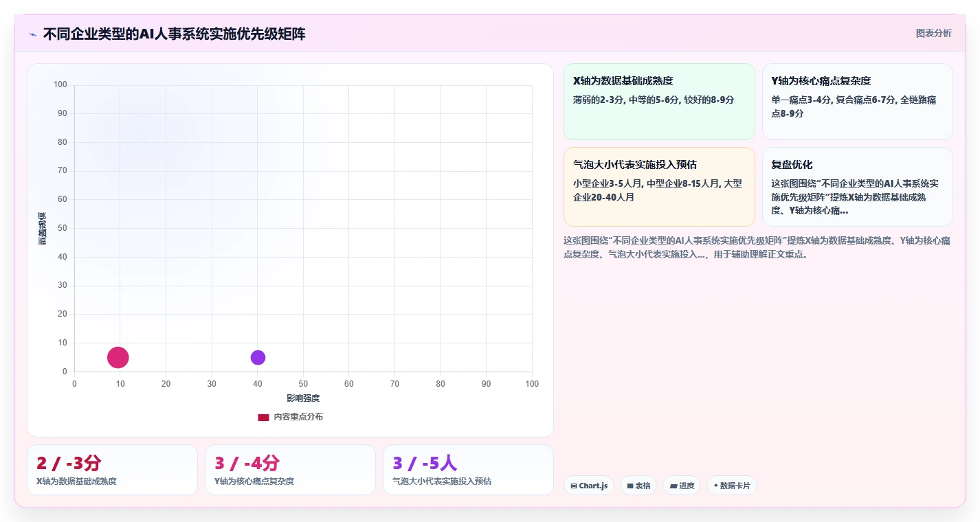The image size is (980, 522).
Task: Click the lightning icon beside the title
Action: 32,34
